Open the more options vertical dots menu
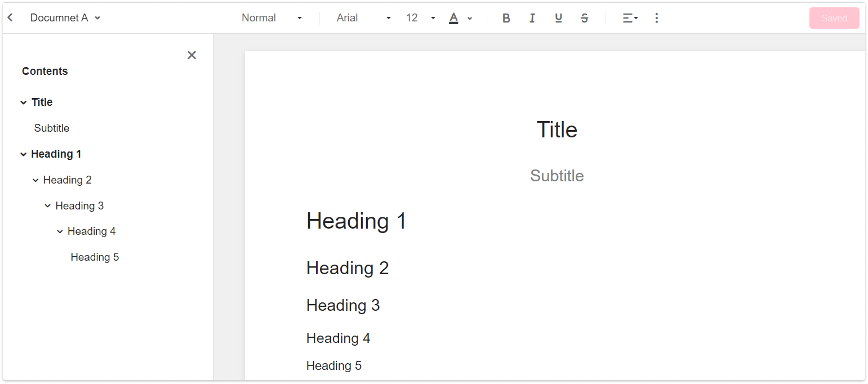The width and height of the screenshot is (868, 384). click(x=656, y=18)
